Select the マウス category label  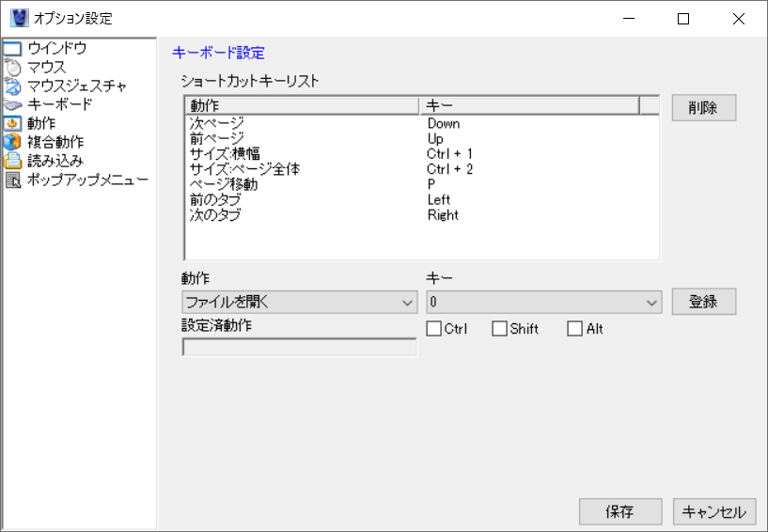(x=46, y=67)
